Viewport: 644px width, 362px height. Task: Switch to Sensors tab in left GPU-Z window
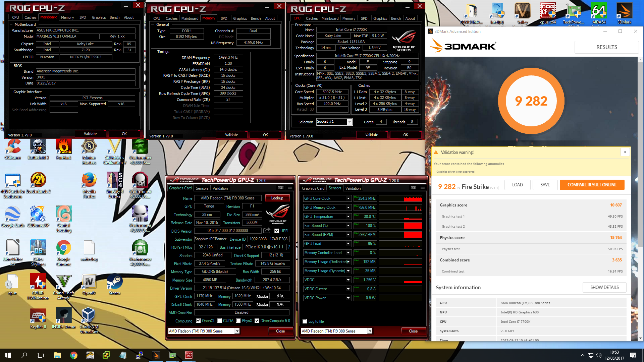[x=202, y=188]
